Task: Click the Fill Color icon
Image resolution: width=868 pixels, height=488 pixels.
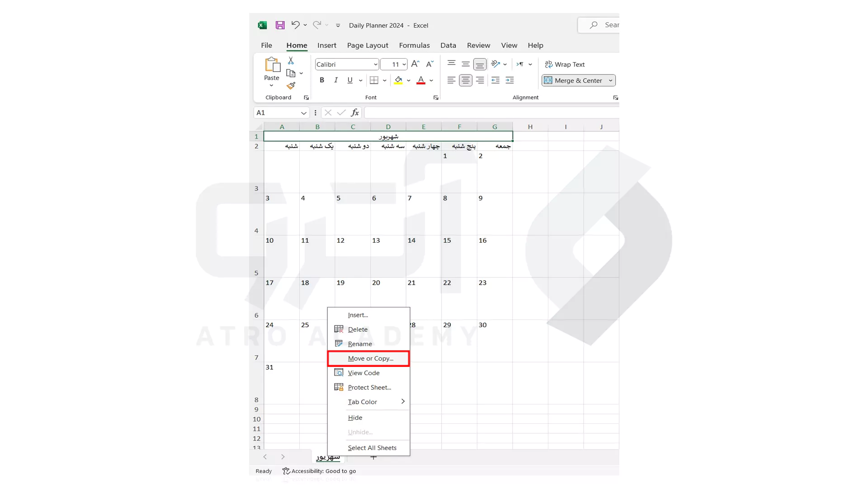Action: click(x=398, y=80)
